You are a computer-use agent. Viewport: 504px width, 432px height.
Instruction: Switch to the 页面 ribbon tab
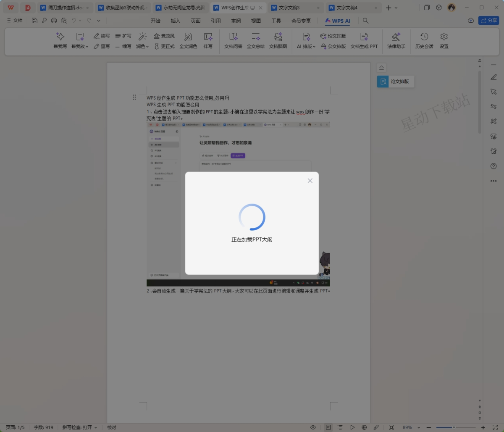[196, 21]
